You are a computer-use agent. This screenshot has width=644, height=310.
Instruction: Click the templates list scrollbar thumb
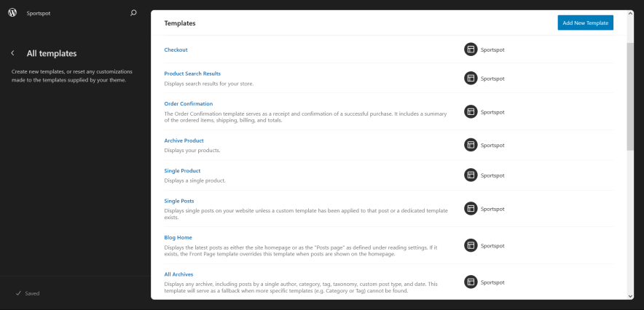click(630, 95)
